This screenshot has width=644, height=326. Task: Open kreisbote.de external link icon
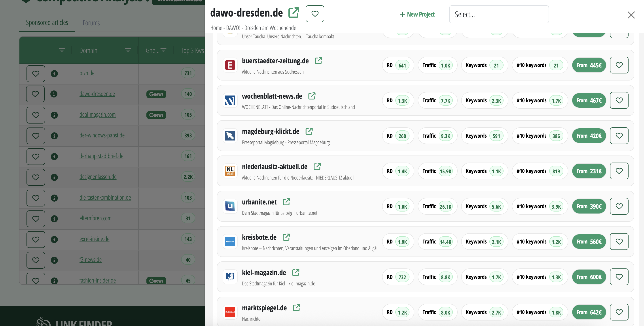286,237
